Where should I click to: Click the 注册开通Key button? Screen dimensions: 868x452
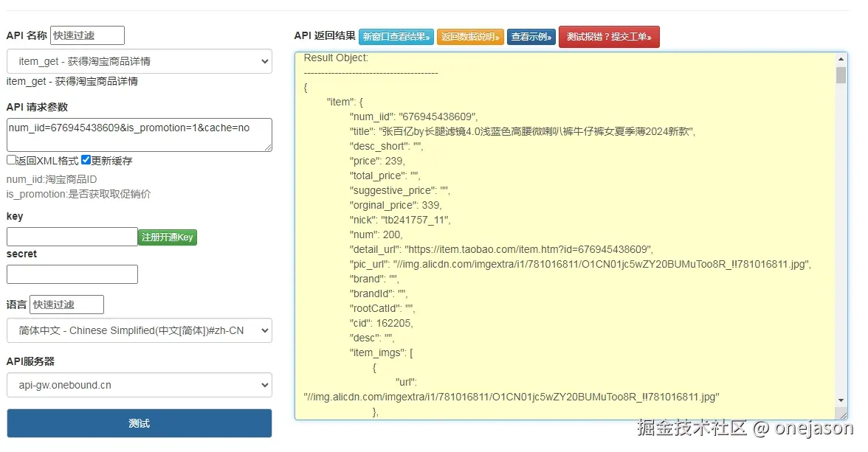tap(167, 237)
